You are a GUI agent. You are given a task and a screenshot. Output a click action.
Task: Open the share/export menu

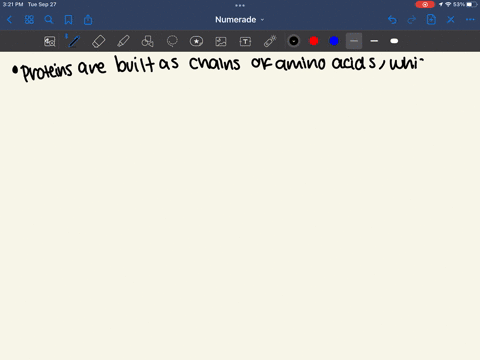[88, 20]
